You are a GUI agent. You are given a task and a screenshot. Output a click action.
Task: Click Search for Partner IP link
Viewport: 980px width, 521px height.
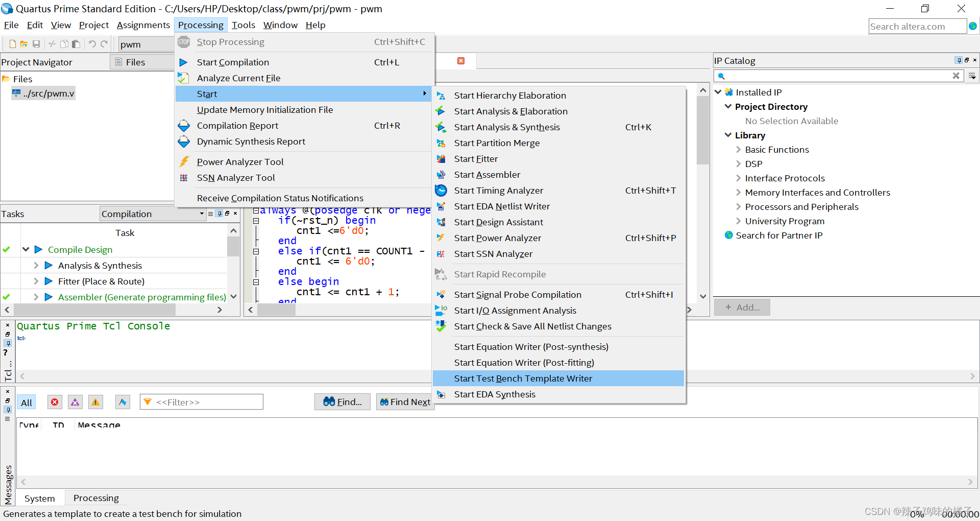click(x=779, y=235)
